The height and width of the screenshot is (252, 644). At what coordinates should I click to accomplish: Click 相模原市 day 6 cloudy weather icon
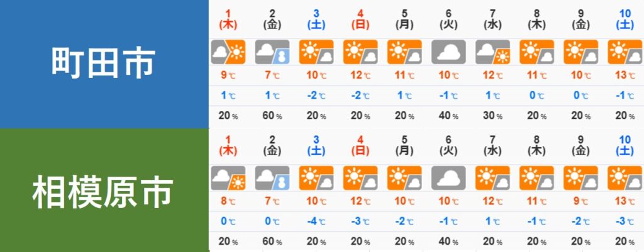click(x=448, y=177)
